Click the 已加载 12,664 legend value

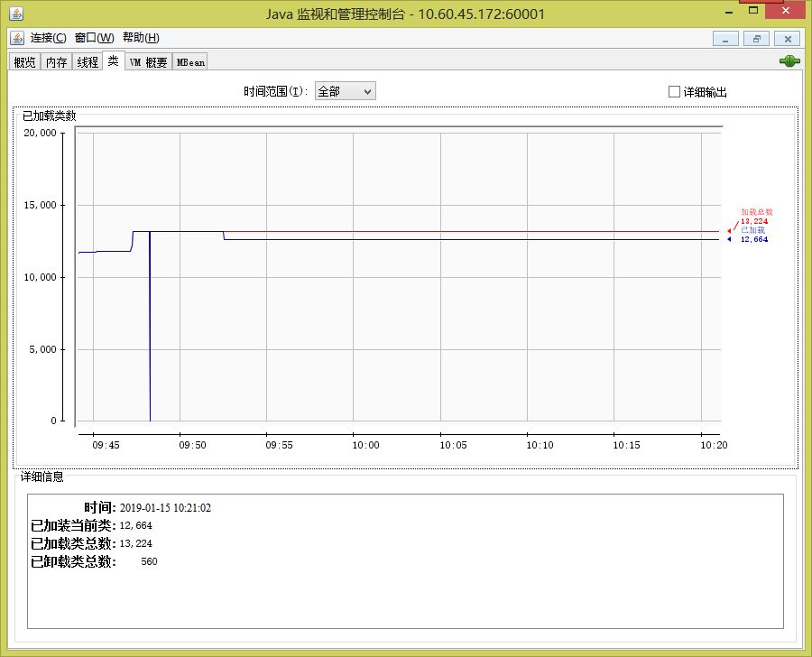click(x=754, y=239)
